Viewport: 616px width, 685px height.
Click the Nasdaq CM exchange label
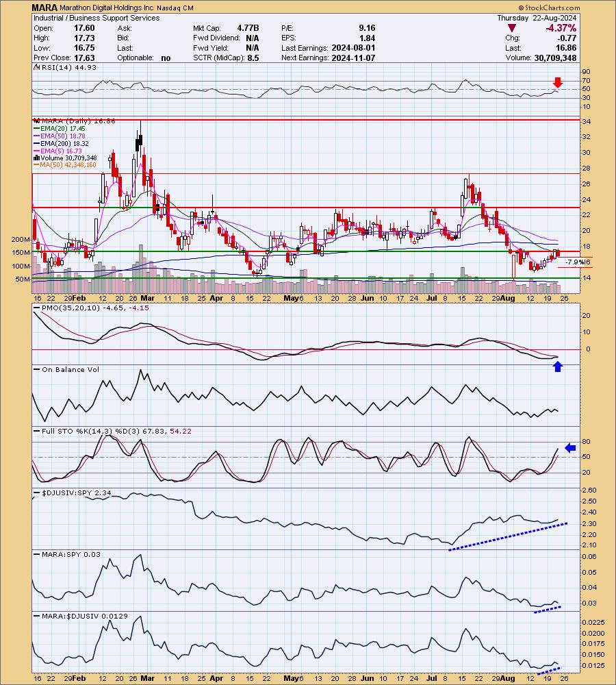[175, 8]
